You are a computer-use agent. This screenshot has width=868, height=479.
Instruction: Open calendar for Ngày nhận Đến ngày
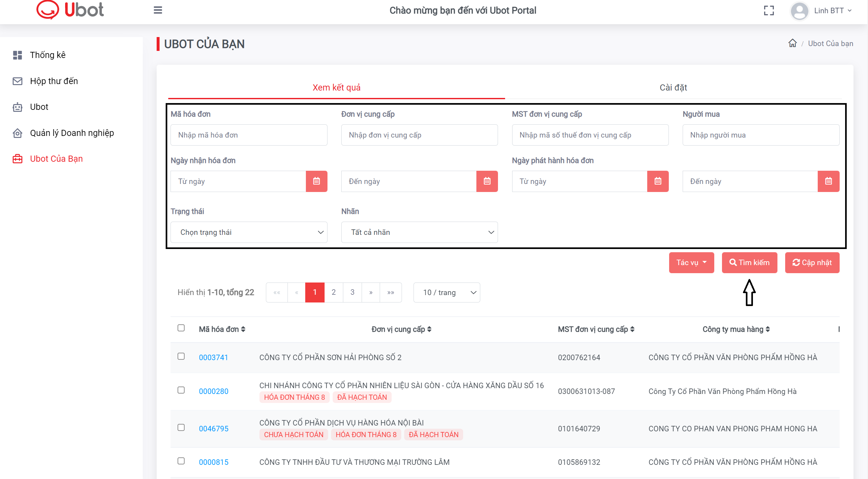[487, 181]
